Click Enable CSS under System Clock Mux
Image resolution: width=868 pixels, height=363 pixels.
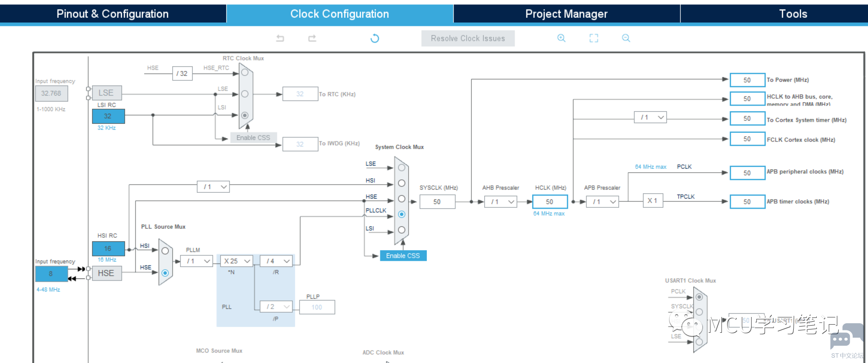click(x=403, y=256)
